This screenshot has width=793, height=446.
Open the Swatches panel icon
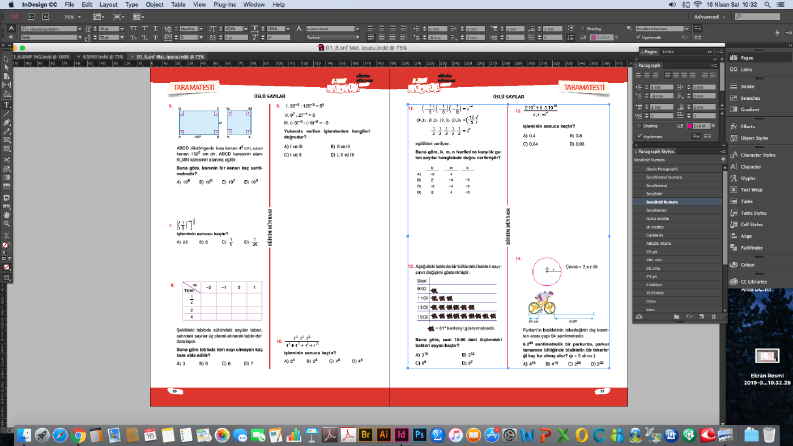click(733, 98)
